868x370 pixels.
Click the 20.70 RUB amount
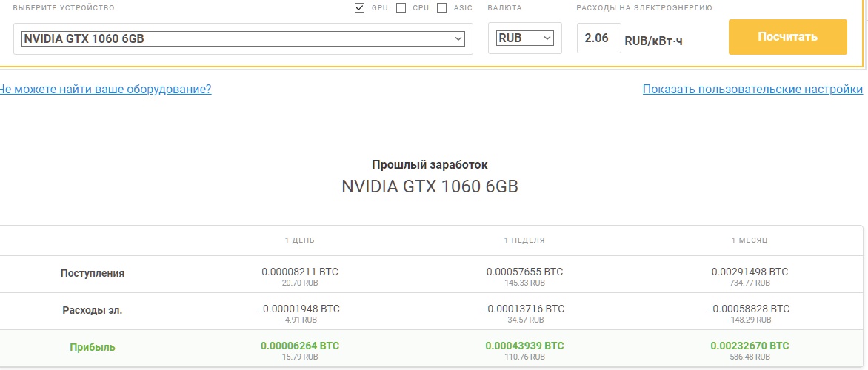click(299, 283)
